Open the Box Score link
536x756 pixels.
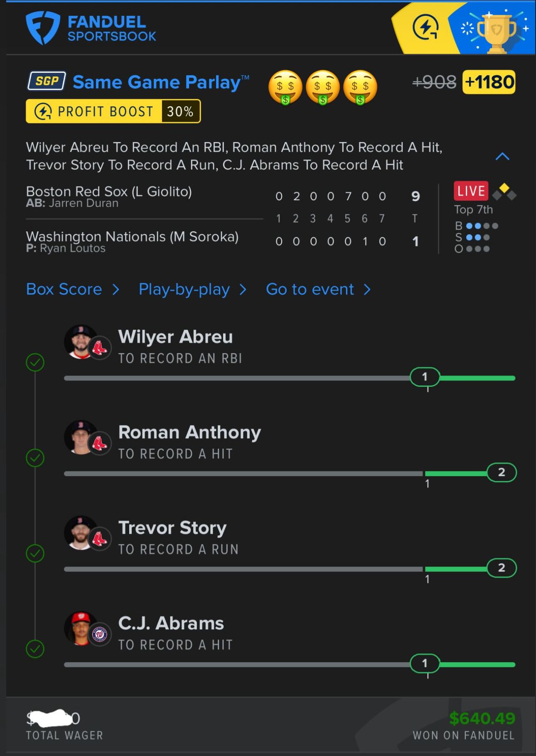click(x=64, y=289)
